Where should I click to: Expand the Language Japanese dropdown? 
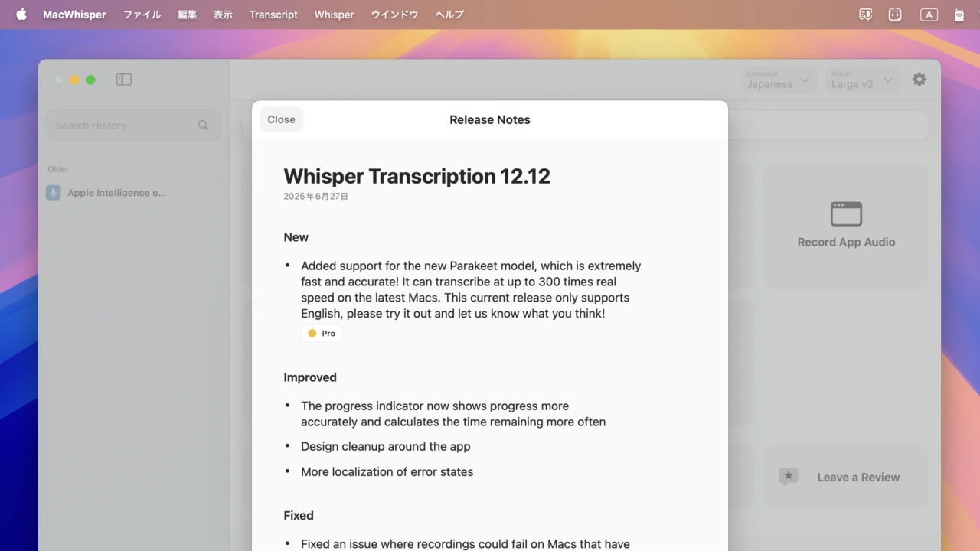[x=779, y=80]
